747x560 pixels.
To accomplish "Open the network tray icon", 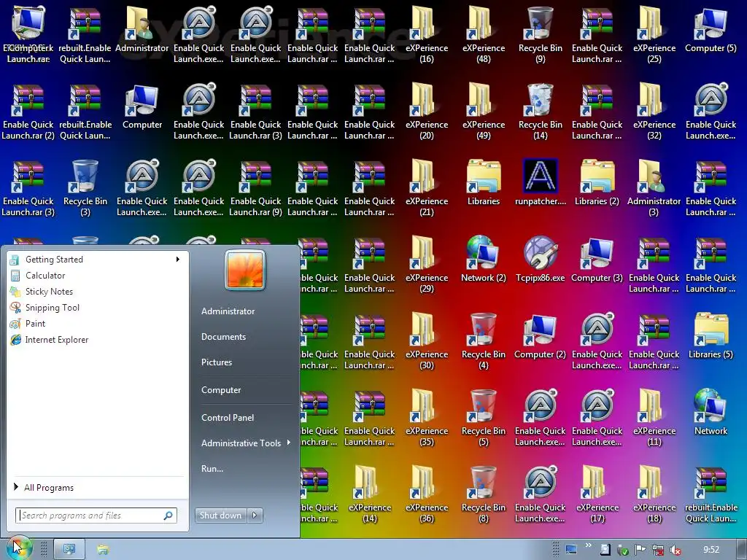I will pos(658,550).
